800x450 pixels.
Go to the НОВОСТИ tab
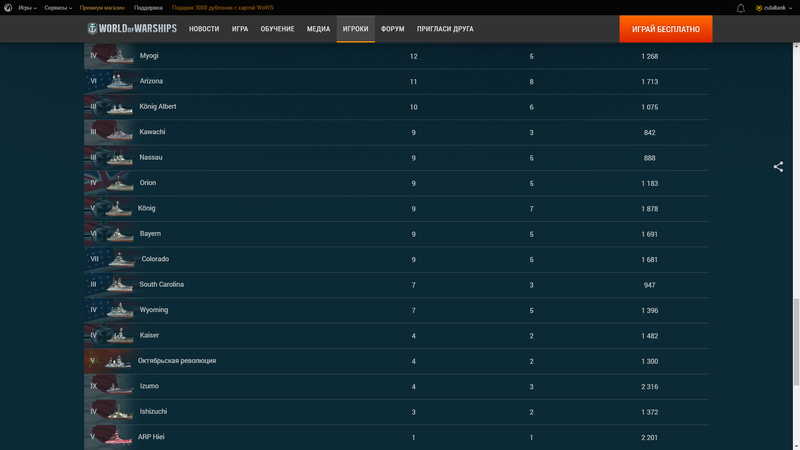204,29
